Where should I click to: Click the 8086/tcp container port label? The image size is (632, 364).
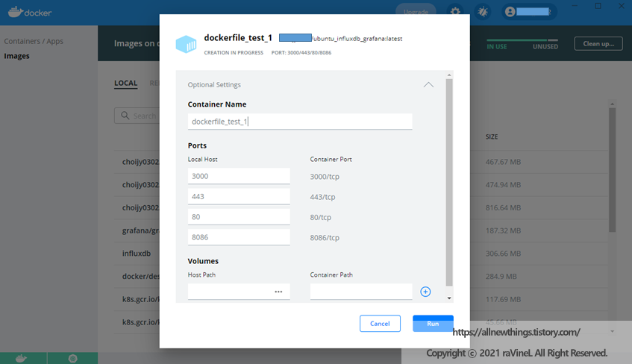[x=325, y=237]
